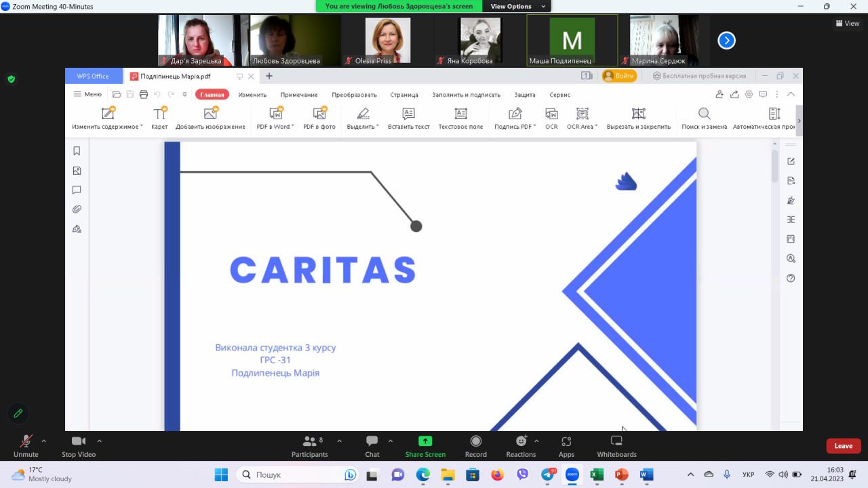Open Поиск и замена search tool

(x=704, y=117)
